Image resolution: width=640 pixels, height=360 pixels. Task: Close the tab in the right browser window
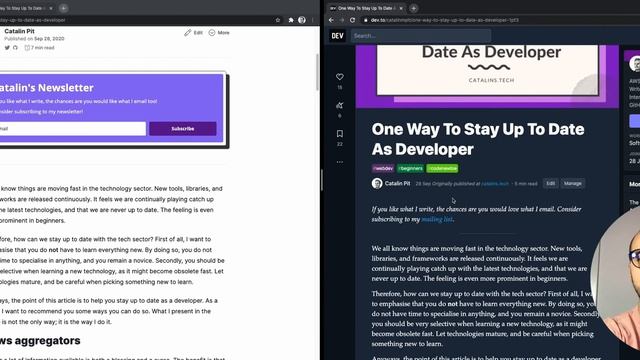[401, 8]
